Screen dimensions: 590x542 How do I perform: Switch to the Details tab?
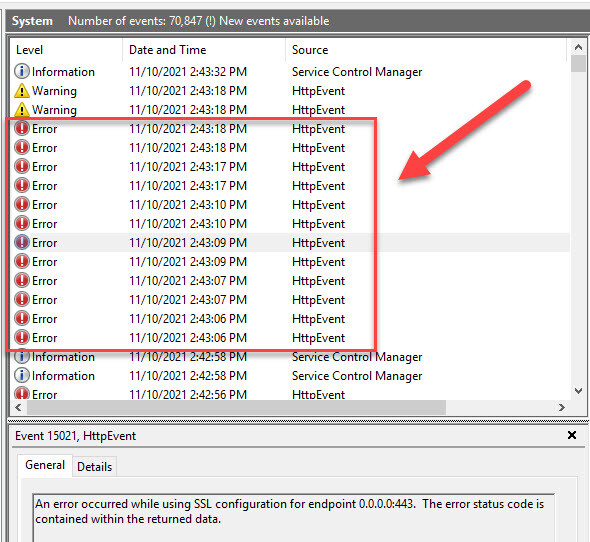94,467
